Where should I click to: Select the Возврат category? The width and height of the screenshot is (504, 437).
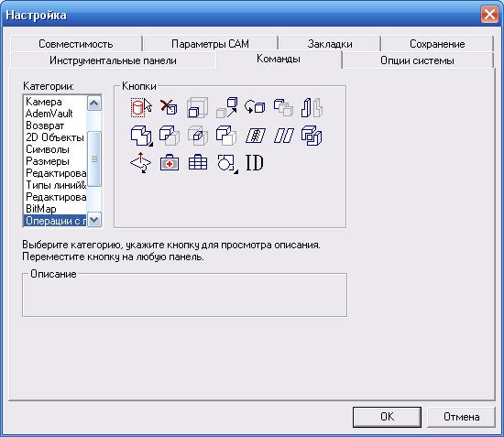coord(55,126)
